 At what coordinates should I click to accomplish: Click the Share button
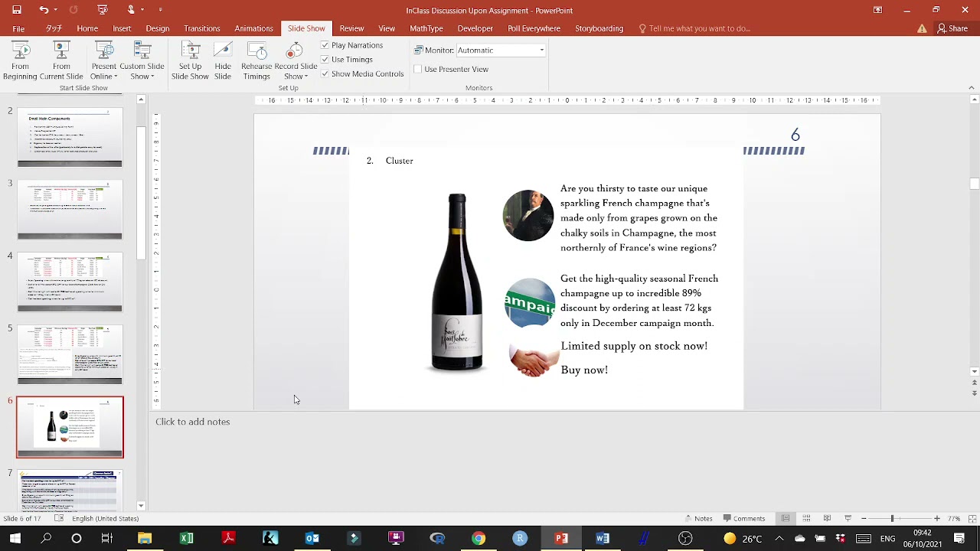click(x=952, y=28)
